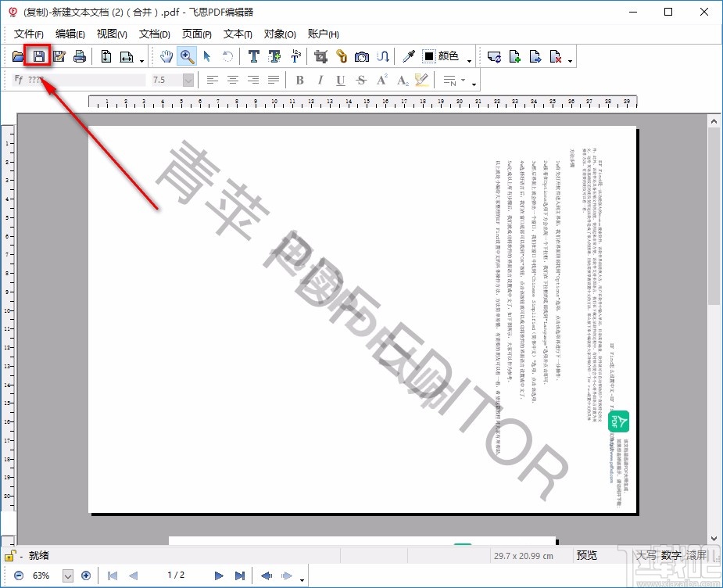Click the lock security icon in status bar
Viewport: 723px width, 588px height.
coord(10,556)
